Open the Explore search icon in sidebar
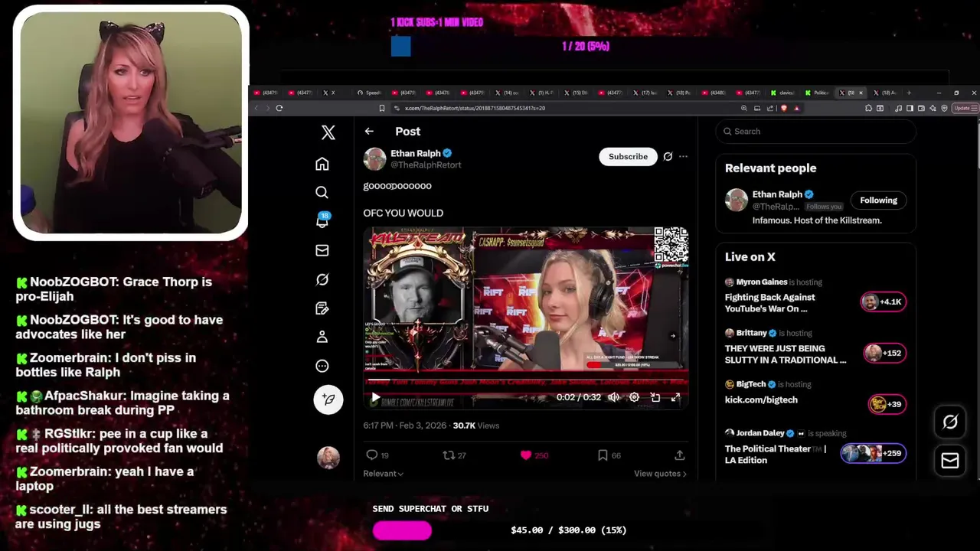 (x=322, y=192)
